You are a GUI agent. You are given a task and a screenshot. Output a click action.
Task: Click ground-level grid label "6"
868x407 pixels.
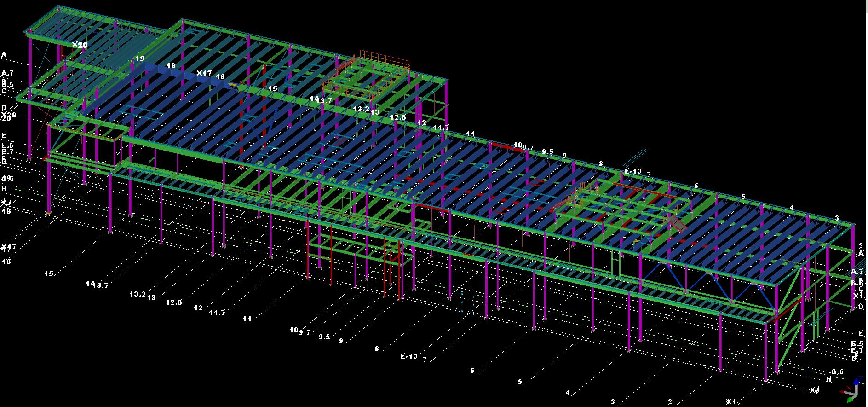(x=472, y=371)
